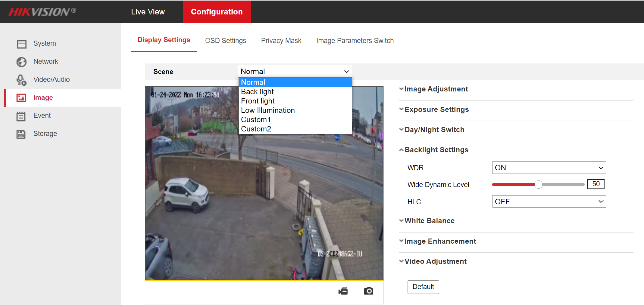Open the HLC dropdown

click(549, 202)
